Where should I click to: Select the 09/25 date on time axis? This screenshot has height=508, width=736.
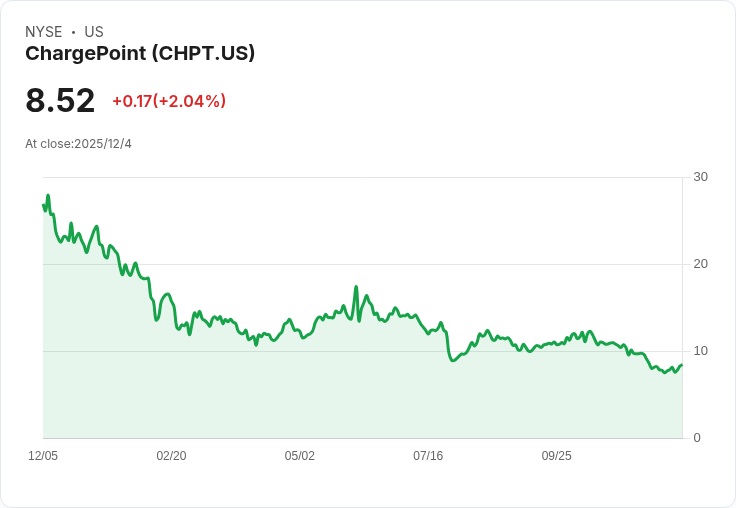click(556, 456)
